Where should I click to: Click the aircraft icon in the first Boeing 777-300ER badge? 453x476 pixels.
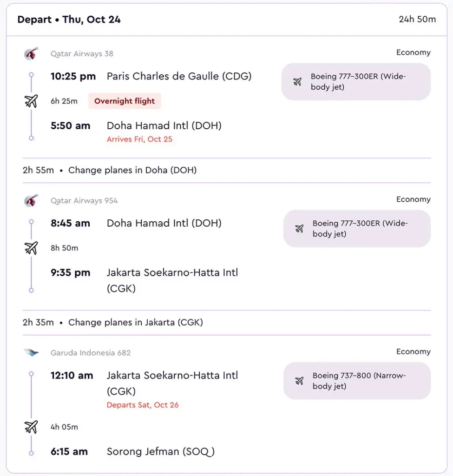pyautogui.click(x=297, y=82)
